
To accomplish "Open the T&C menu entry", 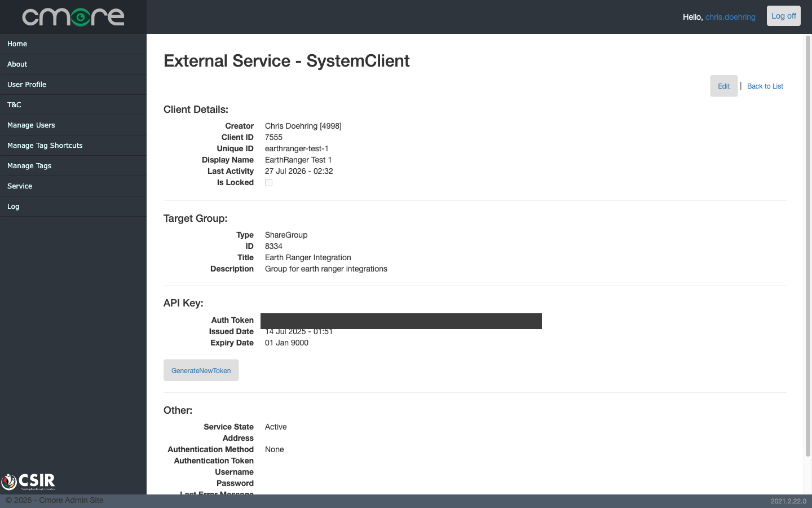I will coord(73,105).
